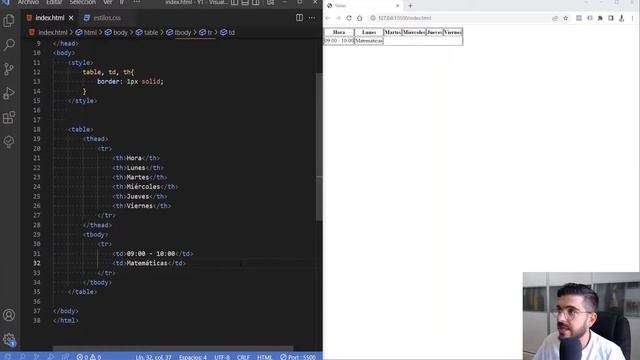Viewport: 640px width, 360px height.
Task: Open the Customize Layout button
Action: pos(270,2)
